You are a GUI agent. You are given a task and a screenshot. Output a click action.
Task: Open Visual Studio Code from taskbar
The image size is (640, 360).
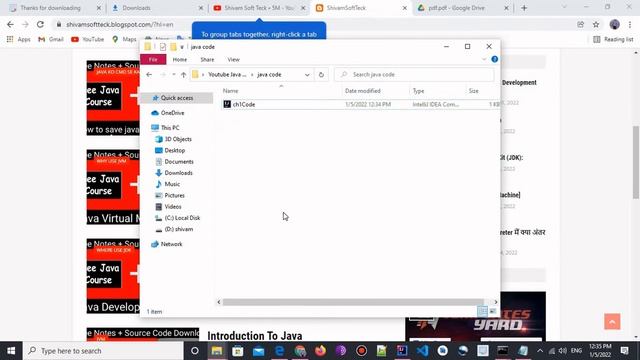coord(422,351)
